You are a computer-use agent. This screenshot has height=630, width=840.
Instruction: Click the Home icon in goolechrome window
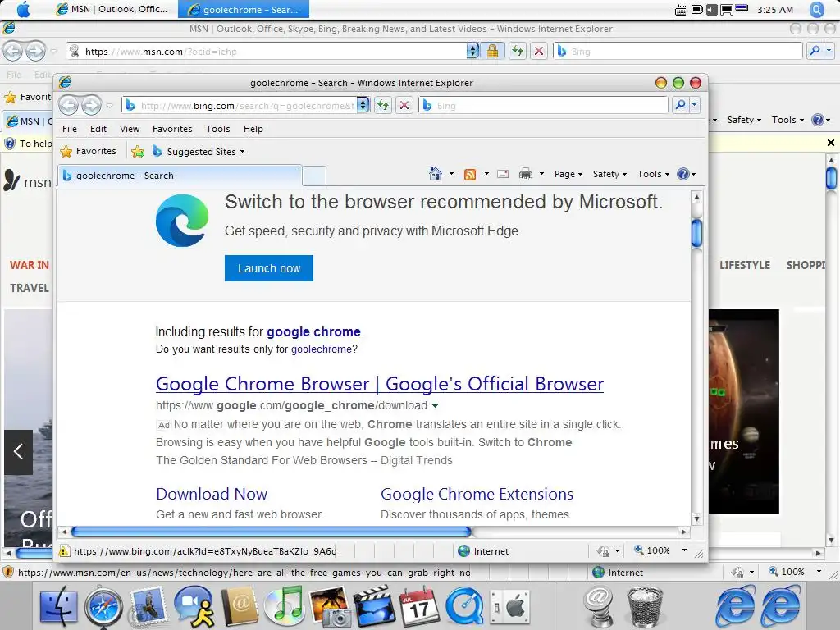point(436,174)
